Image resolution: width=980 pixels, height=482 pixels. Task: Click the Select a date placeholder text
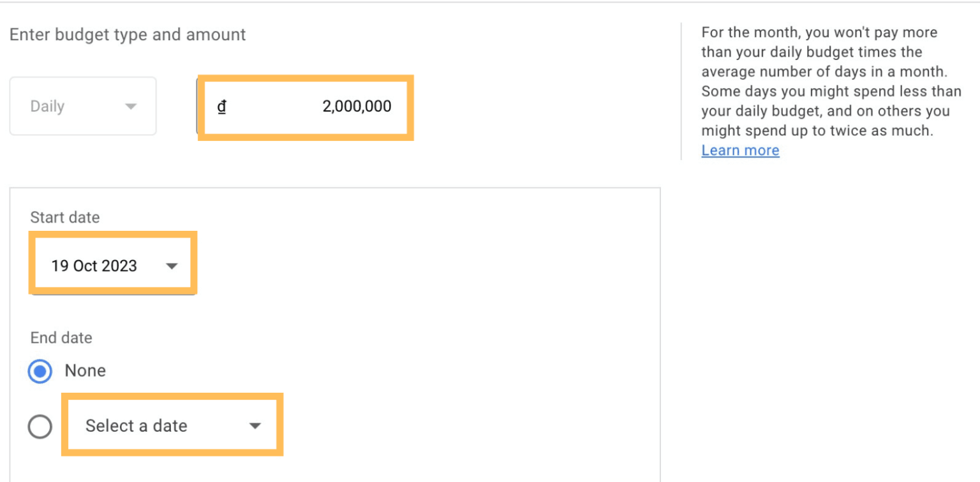[x=136, y=426]
